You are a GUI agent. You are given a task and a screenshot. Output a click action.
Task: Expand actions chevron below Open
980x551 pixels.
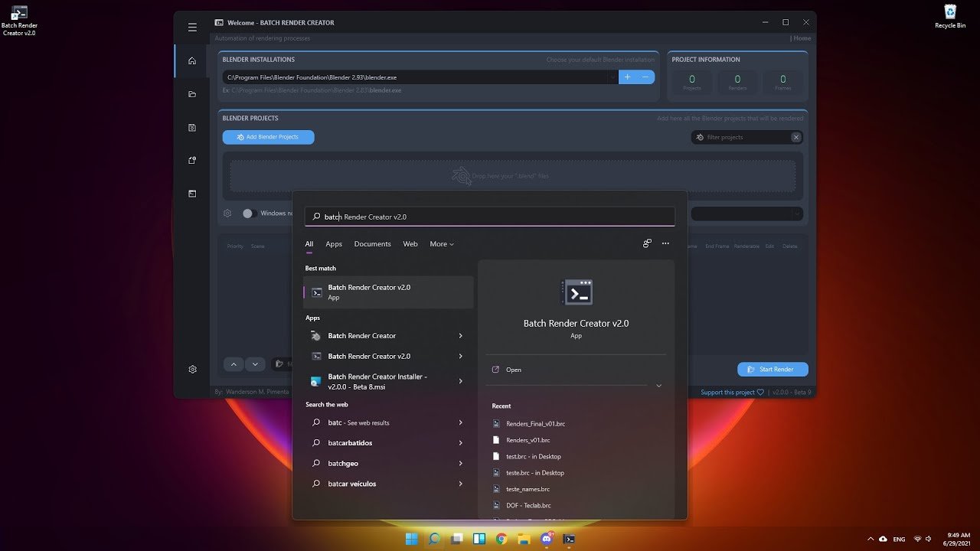pos(658,386)
